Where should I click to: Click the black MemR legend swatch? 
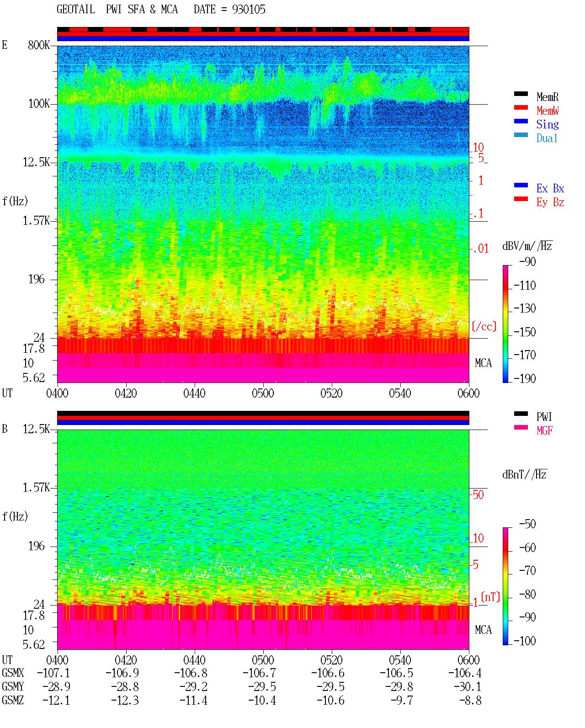(521, 94)
